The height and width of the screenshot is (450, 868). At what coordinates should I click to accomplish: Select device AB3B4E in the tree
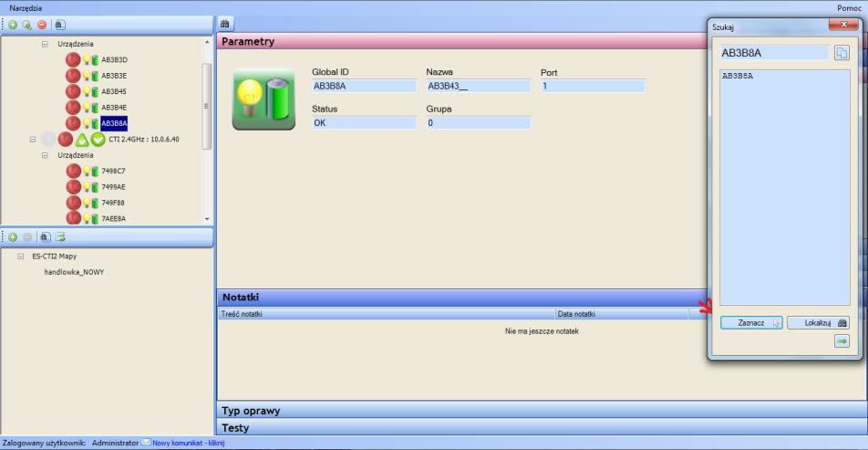114,107
